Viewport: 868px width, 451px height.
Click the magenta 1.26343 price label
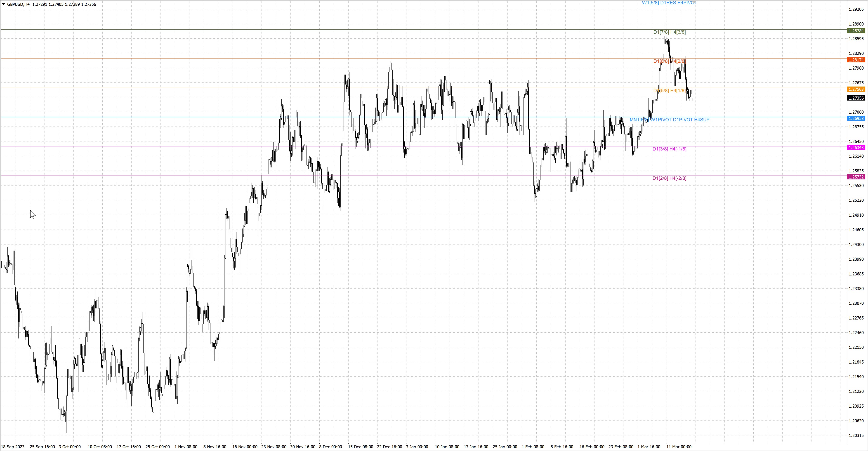coord(856,148)
